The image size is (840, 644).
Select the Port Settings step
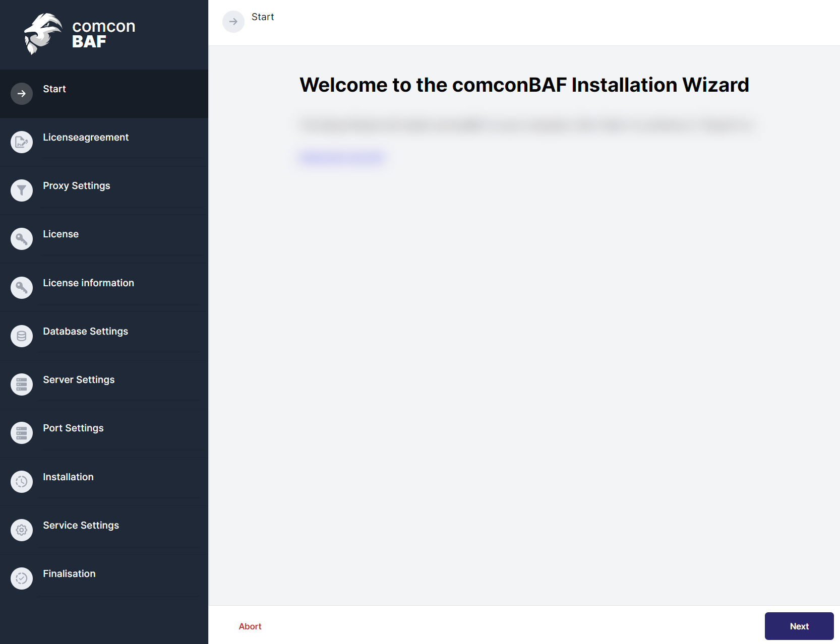click(73, 428)
